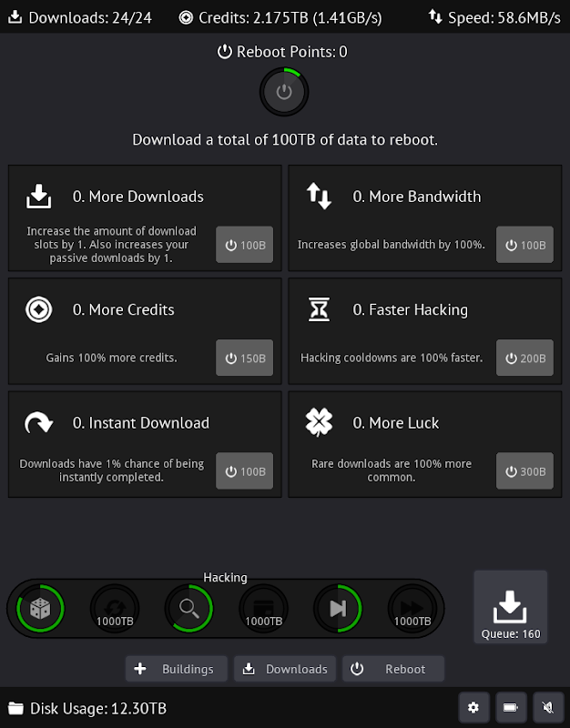
Task: Click the Faster Hacking hourglass icon
Action: [x=319, y=309]
